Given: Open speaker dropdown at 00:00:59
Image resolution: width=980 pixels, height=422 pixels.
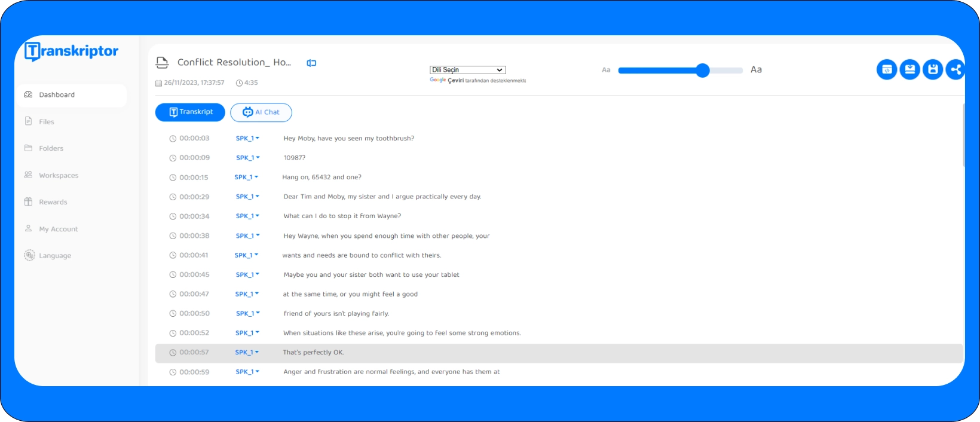Looking at the screenshot, I should coord(247,372).
